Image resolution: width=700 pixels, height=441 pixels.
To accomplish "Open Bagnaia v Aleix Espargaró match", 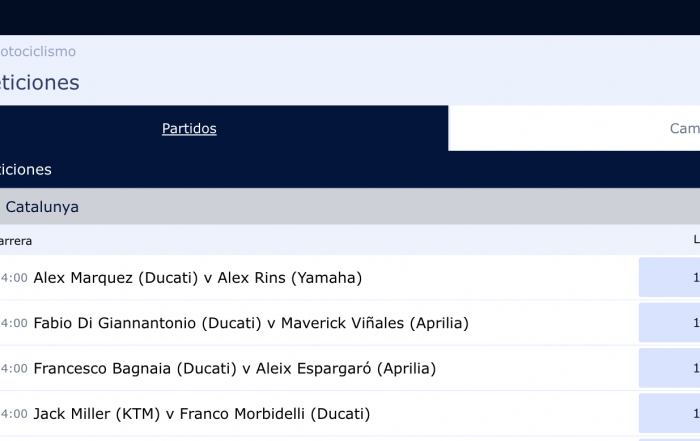I will (x=235, y=368).
